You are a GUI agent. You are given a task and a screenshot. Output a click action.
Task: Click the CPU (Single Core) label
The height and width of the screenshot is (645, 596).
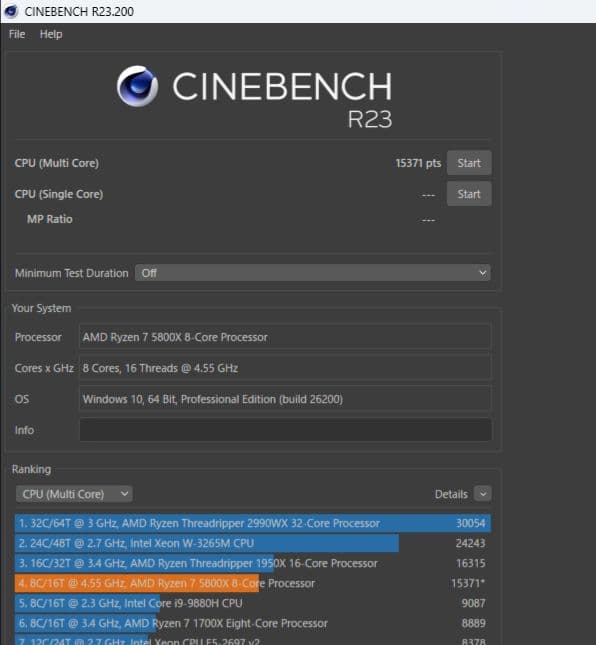click(x=59, y=194)
